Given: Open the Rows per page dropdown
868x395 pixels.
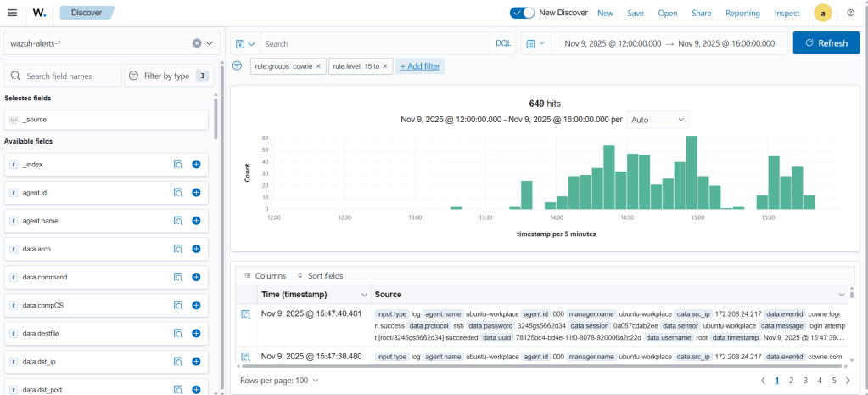Looking at the screenshot, I should 279,381.
